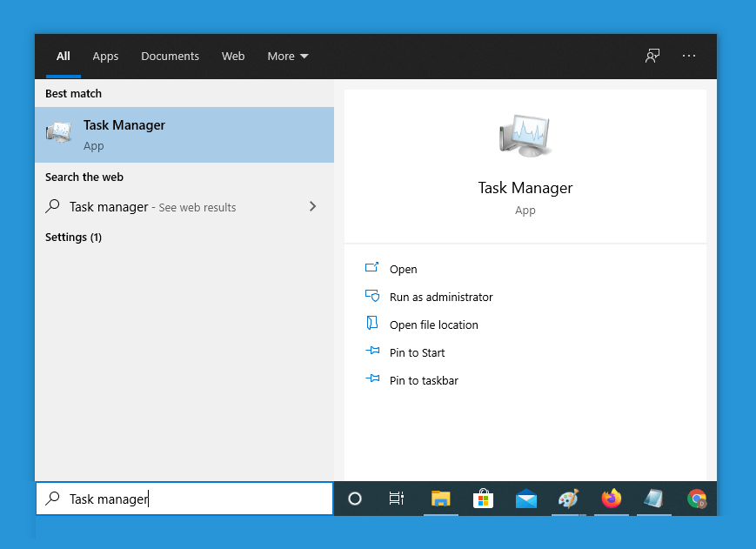This screenshot has width=756, height=549.
Task: Click the web search magnifier icon
Action: [x=52, y=206]
